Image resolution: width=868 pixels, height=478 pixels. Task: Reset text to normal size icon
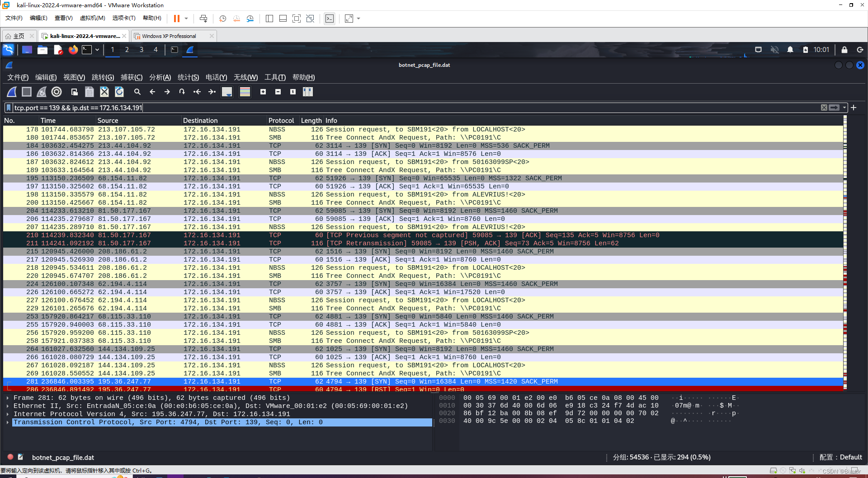[293, 92]
